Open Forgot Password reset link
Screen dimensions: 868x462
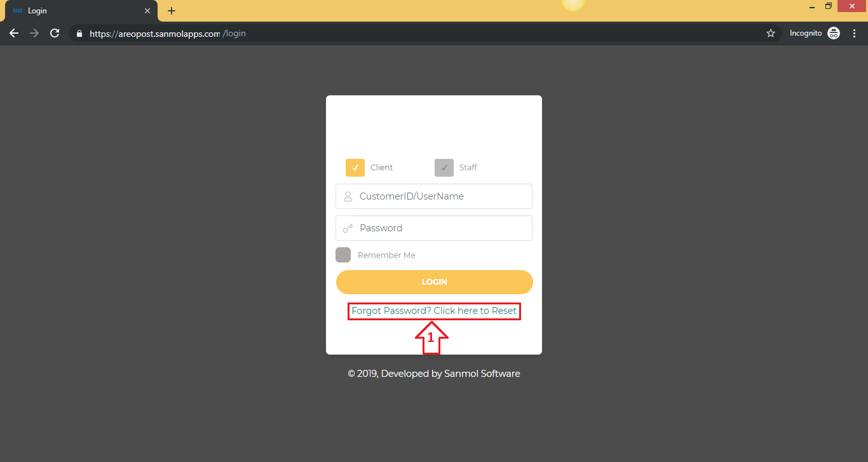pos(434,311)
